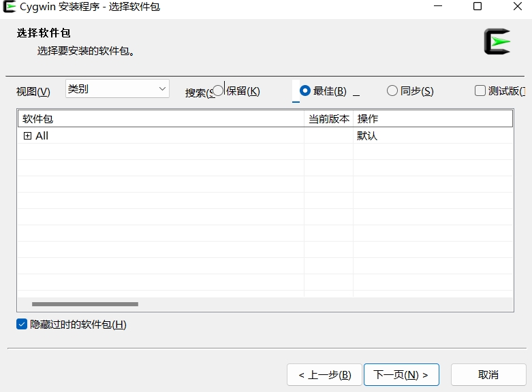Go back with 上一步(B) button
This screenshot has width=532, height=392.
(324, 375)
